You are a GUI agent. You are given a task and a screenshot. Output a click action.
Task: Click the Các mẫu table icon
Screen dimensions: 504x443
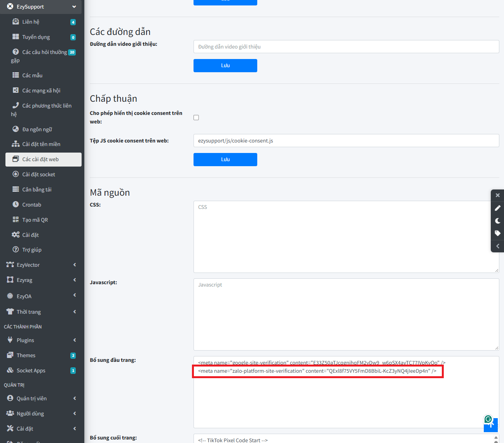pyautogui.click(x=16, y=75)
